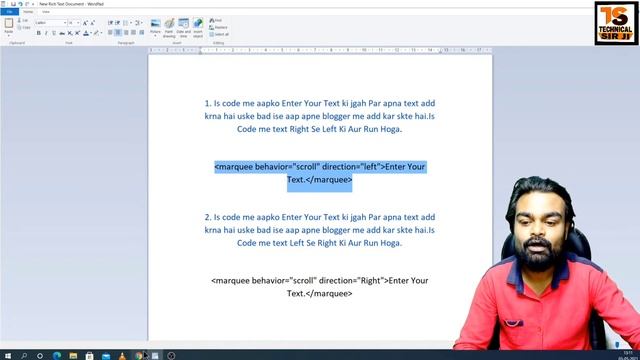Expand the text color palette arrow

[x=91, y=33]
